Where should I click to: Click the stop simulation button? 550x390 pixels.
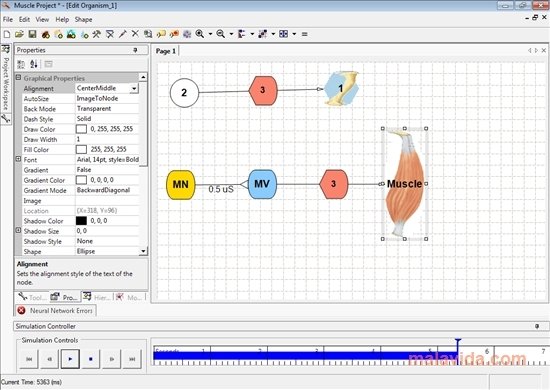click(x=91, y=359)
